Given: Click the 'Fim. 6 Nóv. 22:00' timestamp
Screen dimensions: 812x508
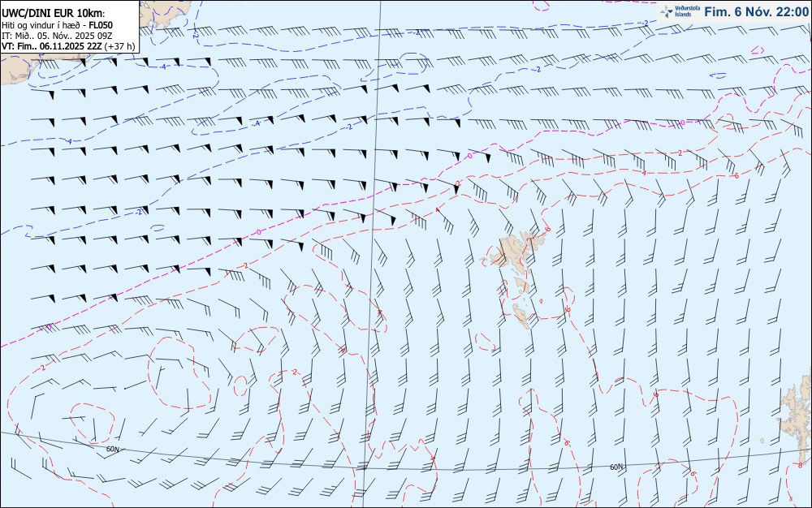Looking at the screenshot, I should tap(757, 11).
